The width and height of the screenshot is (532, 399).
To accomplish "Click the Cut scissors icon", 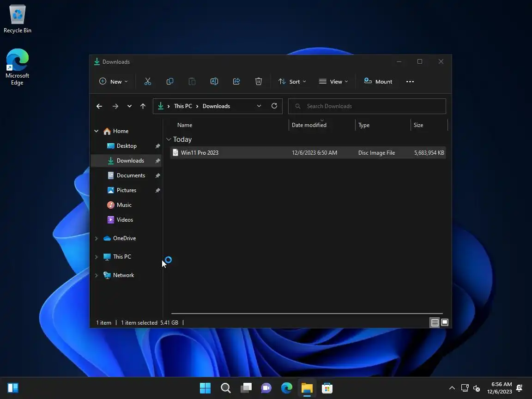I will pyautogui.click(x=148, y=81).
